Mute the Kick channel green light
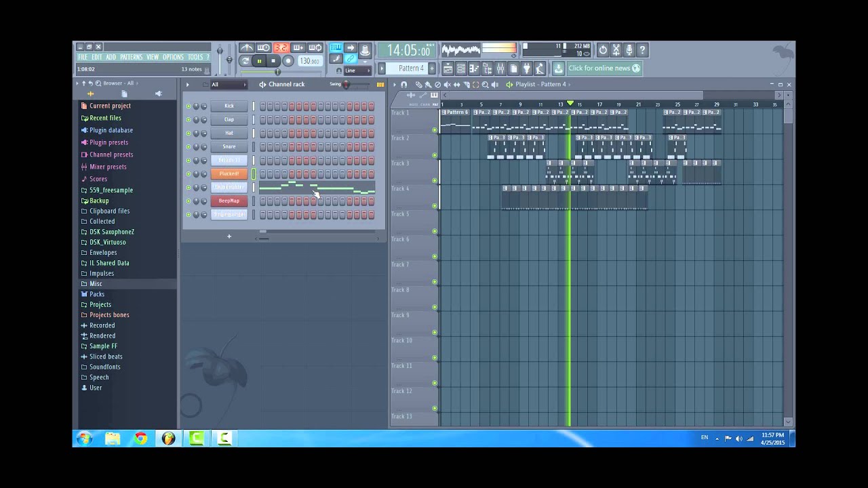Viewport: 868px width, 488px height. click(x=189, y=106)
